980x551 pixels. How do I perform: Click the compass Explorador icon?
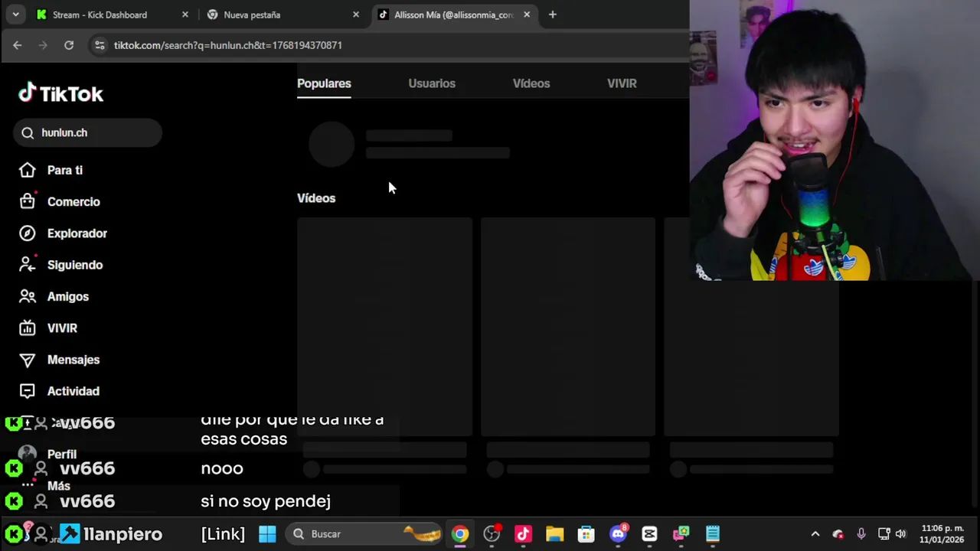[x=28, y=233]
